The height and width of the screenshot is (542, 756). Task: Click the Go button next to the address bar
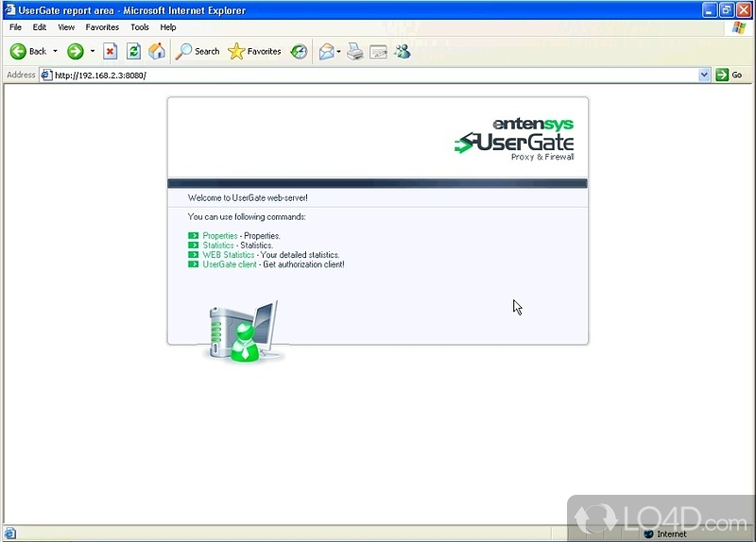[x=729, y=76]
